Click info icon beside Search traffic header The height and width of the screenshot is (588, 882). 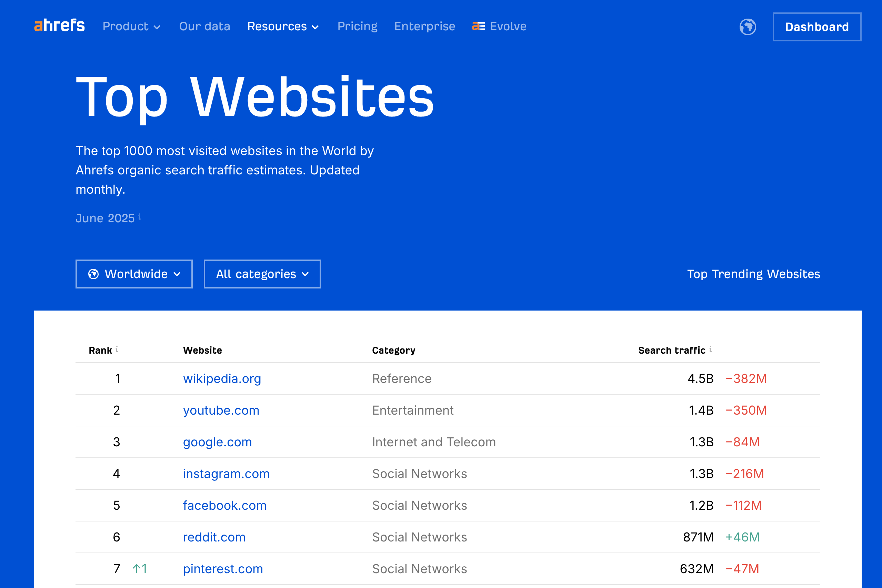pos(710,349)
